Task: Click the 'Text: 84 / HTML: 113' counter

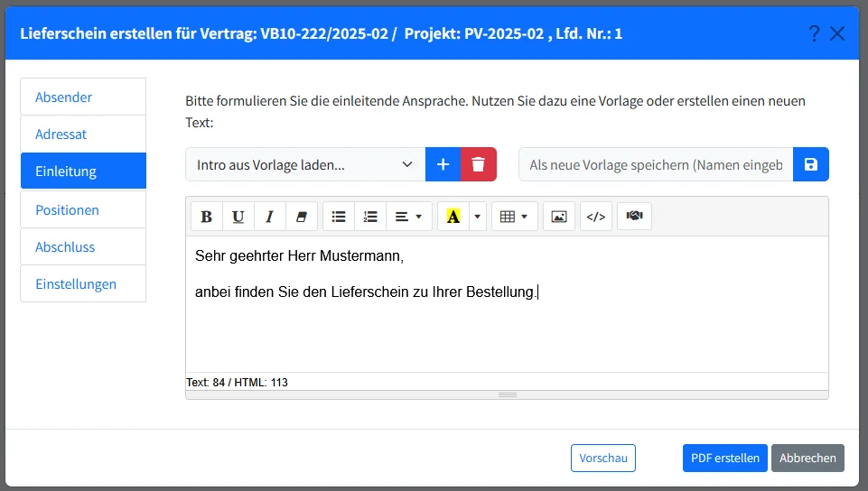Action: [237, 382]
